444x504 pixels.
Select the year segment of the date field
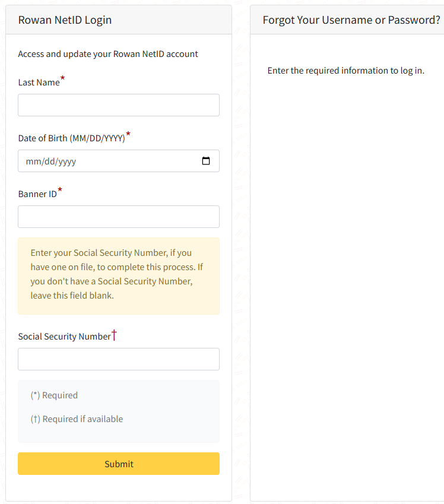(x=66, y=161)
